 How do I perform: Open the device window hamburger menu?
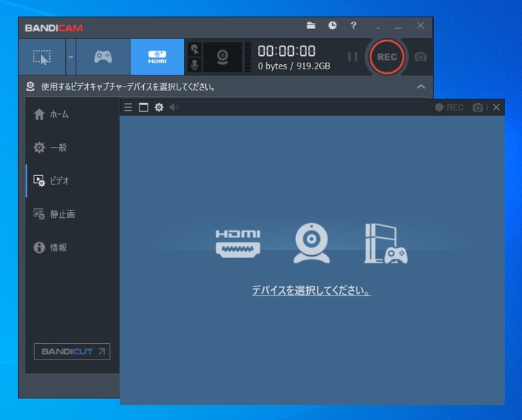128,107
